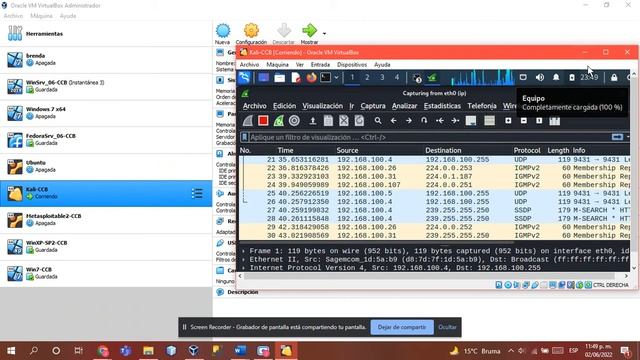
Task: Switch to Kali workspace 3
Action: coord(382,77)
